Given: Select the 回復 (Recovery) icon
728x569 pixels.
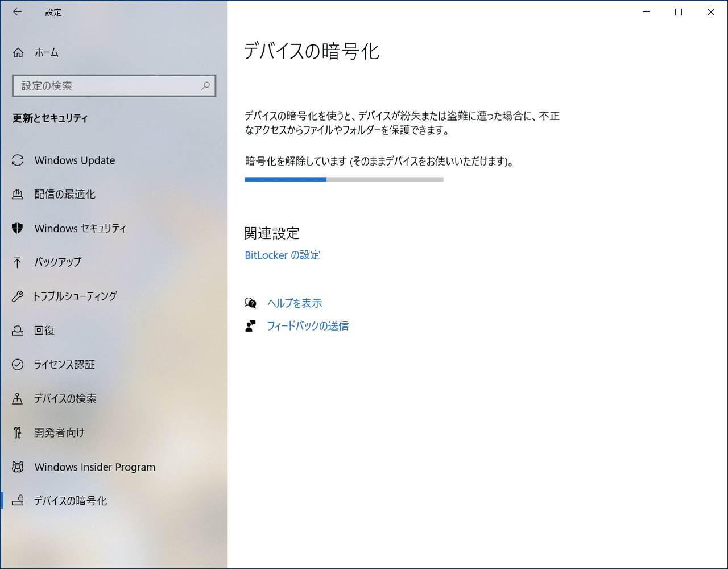Looking at the screenshot, I should pos(18,330).
